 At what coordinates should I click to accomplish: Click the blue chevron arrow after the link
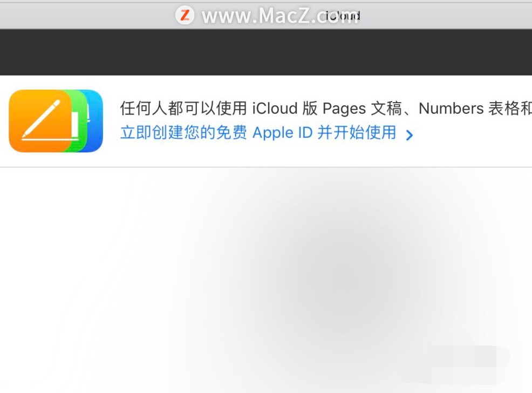click(x=410, y=135)
